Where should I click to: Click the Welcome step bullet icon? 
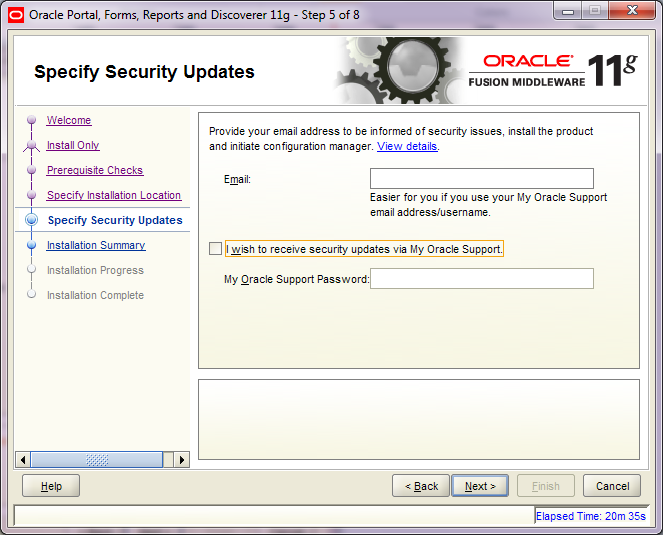click(x=31, y=120)
